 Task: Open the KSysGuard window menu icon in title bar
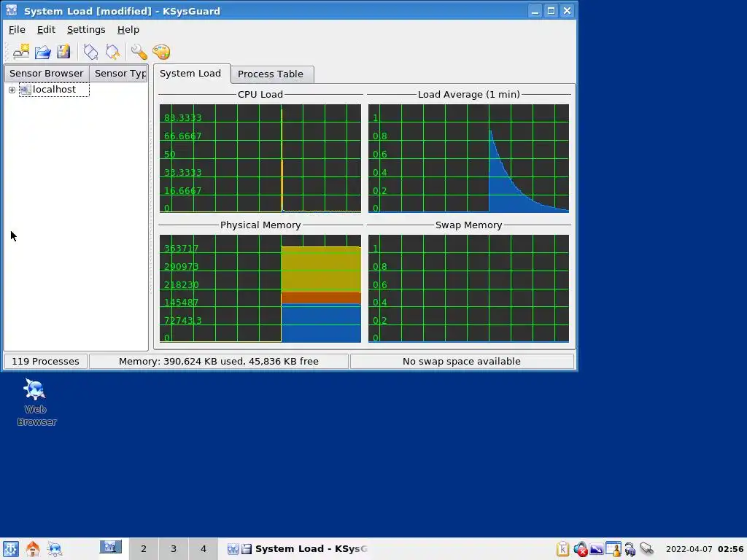(11, 10)
